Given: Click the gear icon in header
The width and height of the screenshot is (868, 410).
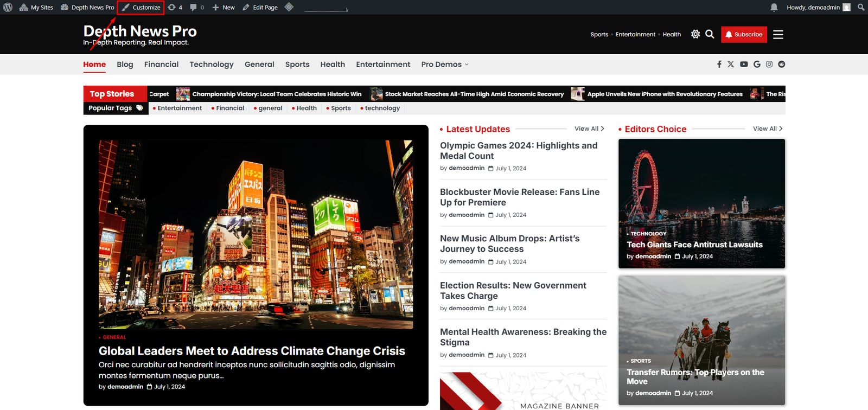Looking at the screenshot, I should coord(695,34).
